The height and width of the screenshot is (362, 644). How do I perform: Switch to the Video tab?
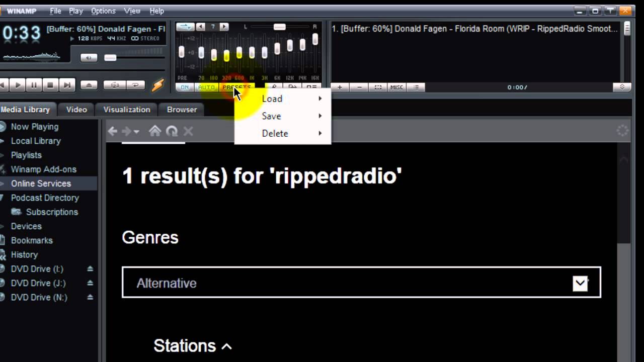pyautogui.click(x=76, y=110)
